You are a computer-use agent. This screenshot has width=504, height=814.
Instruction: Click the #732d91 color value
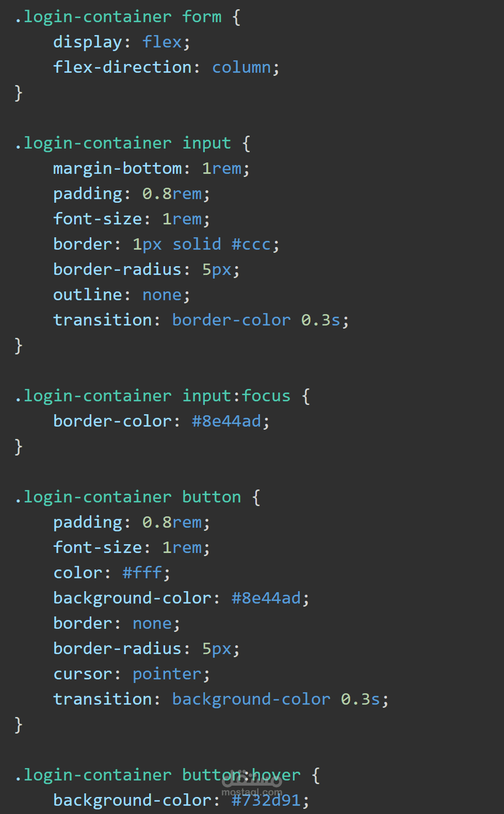[266, 801]
